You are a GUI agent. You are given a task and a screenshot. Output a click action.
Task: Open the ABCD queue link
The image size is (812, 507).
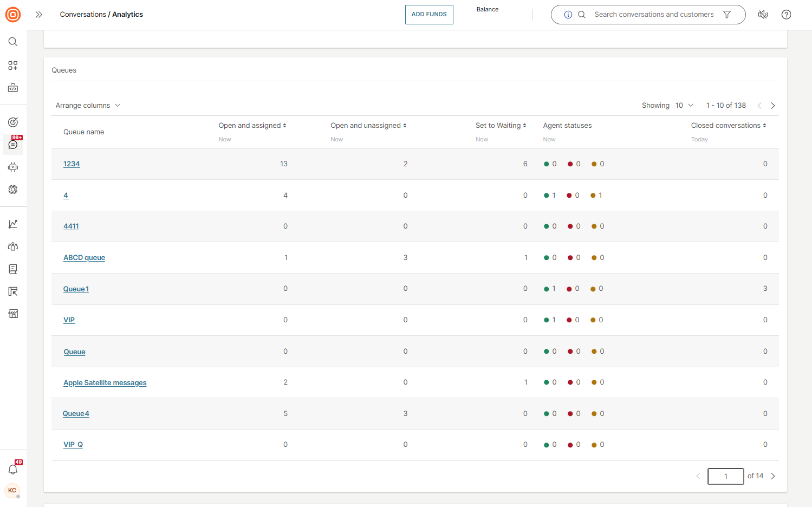point(84,258)
